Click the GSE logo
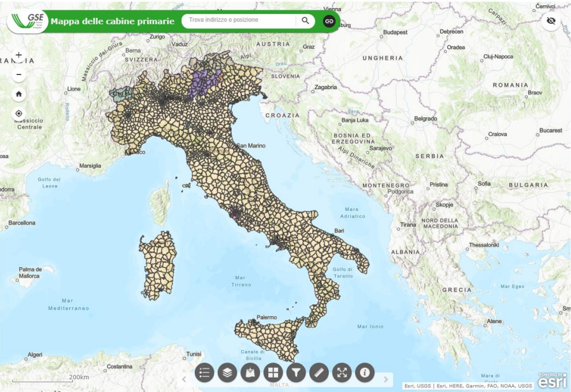The height and width of the screenshot is (392, 571). pyautogui.click(x=28, y=21)
